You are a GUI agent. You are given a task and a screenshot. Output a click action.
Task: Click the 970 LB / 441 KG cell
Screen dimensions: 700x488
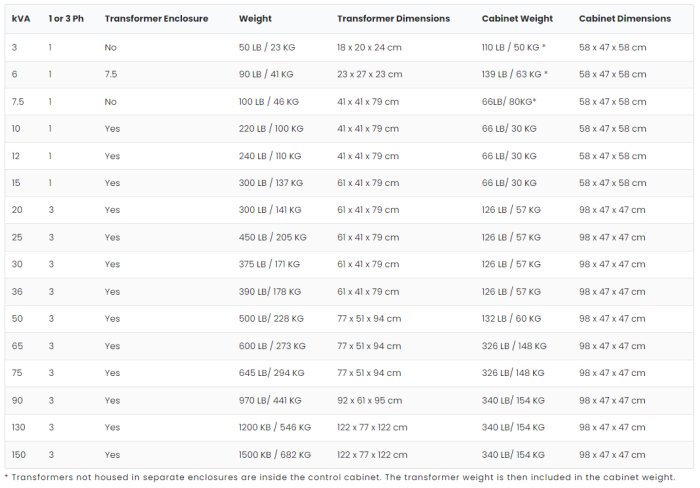[x=273, y=400]
